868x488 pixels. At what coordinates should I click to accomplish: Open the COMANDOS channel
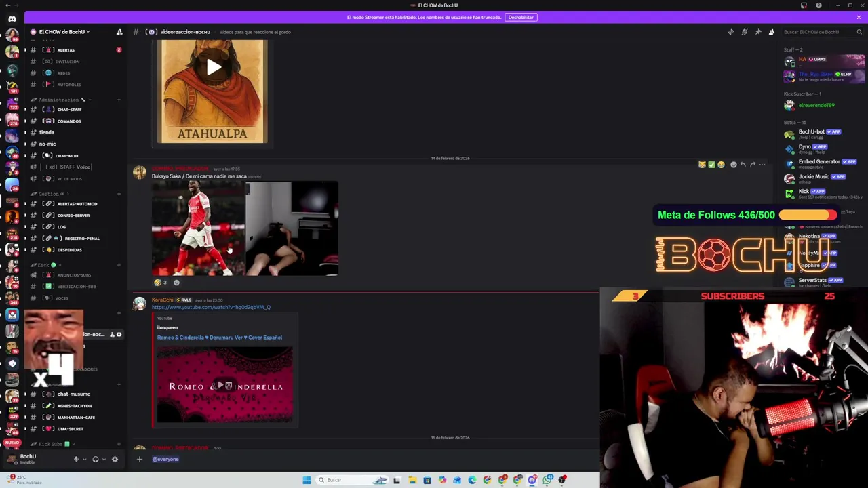75,121
